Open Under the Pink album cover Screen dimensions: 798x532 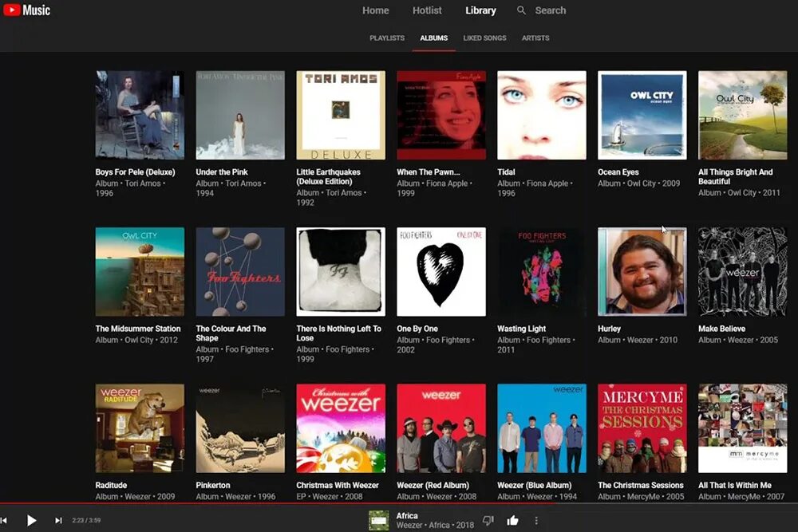(240, 115)
